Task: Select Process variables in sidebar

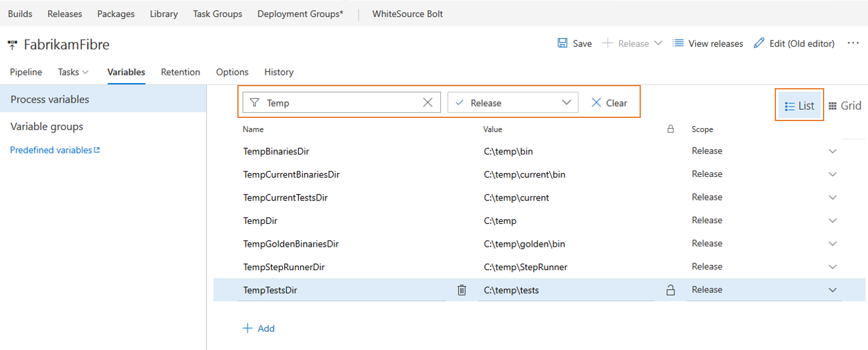Action: (103, 100)
